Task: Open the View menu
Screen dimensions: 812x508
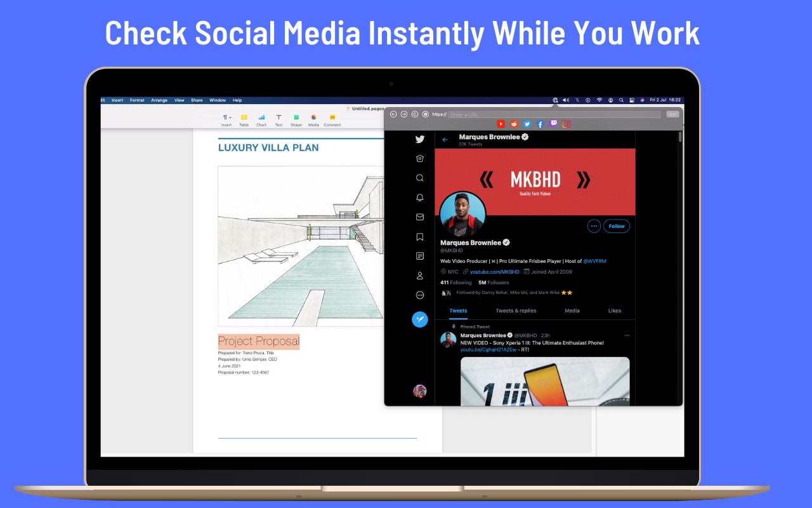Action: 180,100
